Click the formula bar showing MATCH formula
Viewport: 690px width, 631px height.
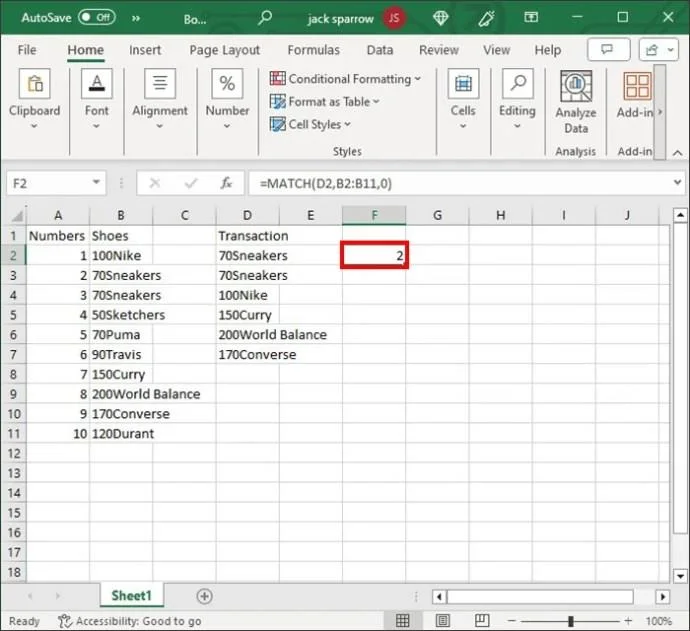[459, 183]
